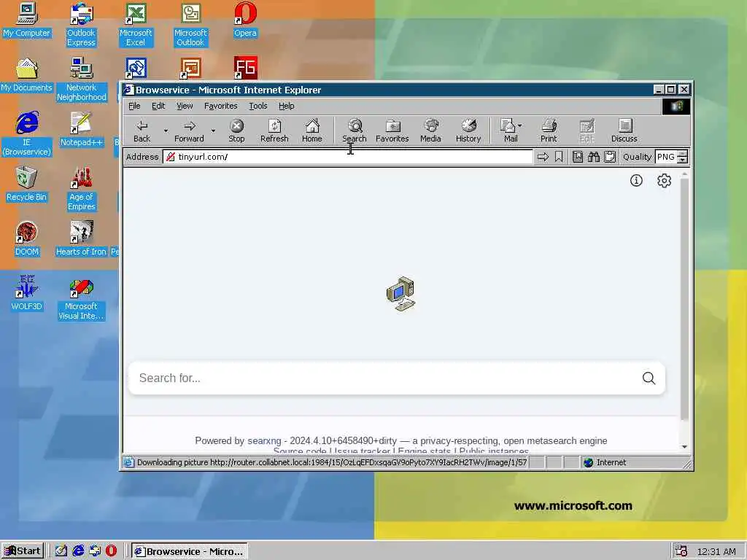
Task: Click the clipboard icon in the Browservice bar
Action: click(610, 157)
